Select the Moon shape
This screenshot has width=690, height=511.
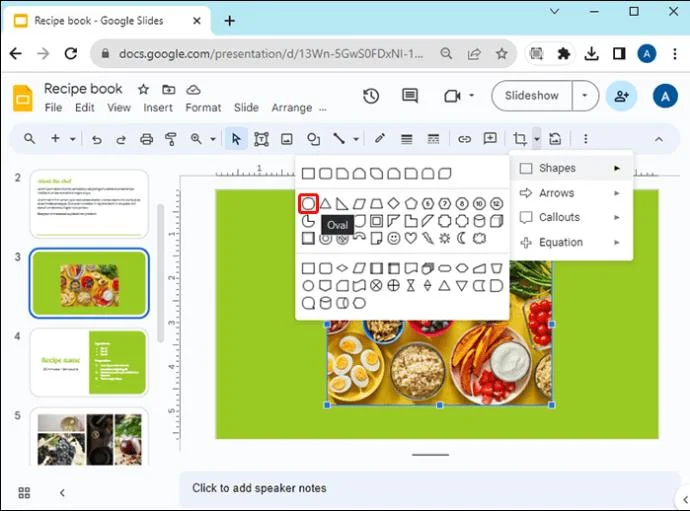[462, 239]
